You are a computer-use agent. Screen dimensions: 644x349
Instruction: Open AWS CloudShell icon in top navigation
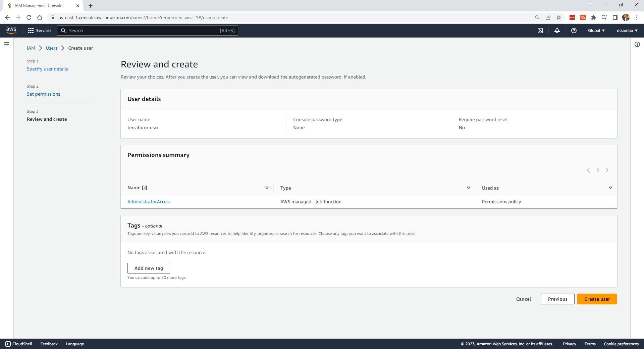[x=540, y=31]
